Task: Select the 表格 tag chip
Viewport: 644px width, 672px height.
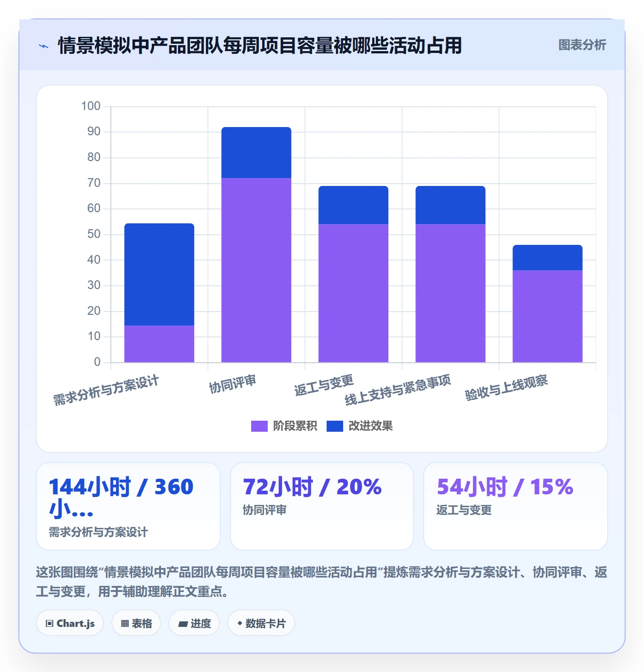Action: coord(136,623)
